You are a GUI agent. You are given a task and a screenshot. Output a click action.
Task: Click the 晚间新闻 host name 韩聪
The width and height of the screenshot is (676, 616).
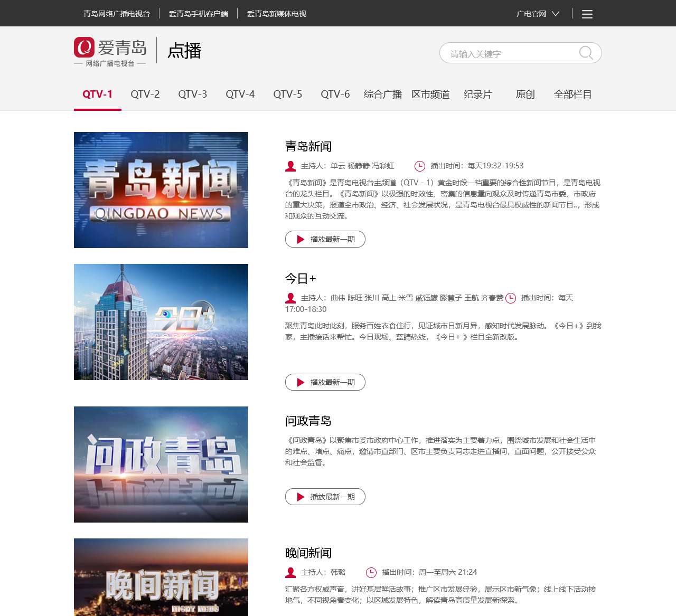click(338, 572)
